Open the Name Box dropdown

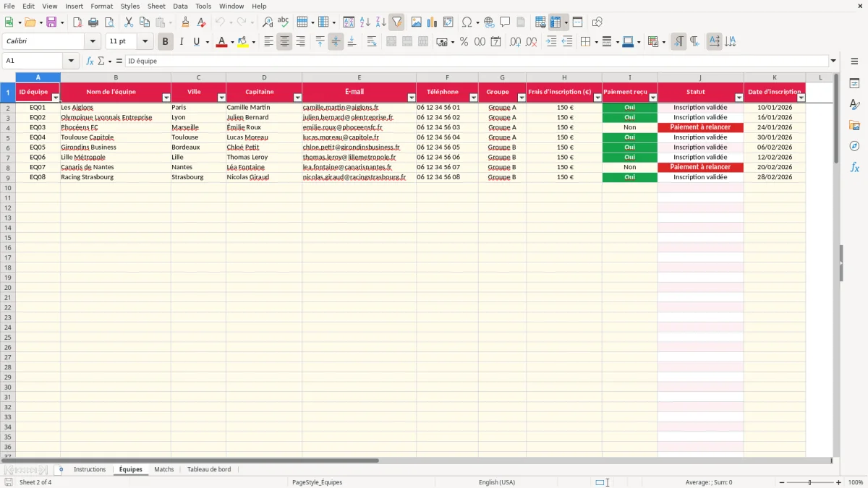click(71, 61)
